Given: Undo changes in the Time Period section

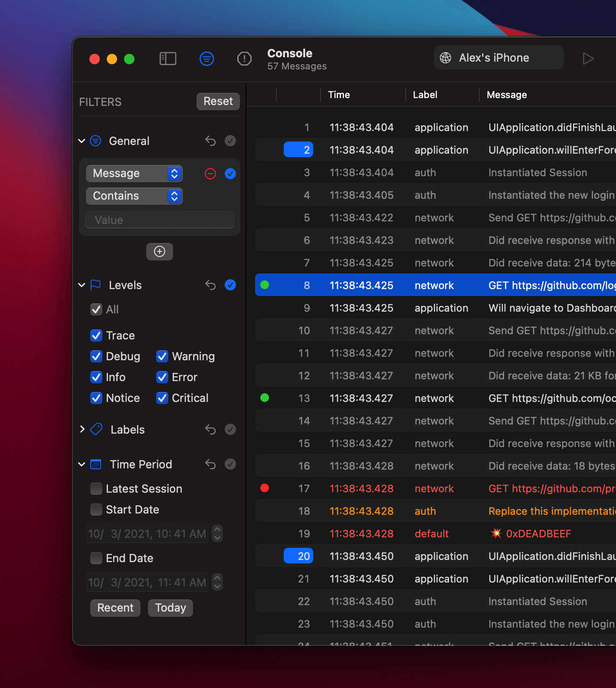Looking at the screenshot, I should tap(210, 464).
